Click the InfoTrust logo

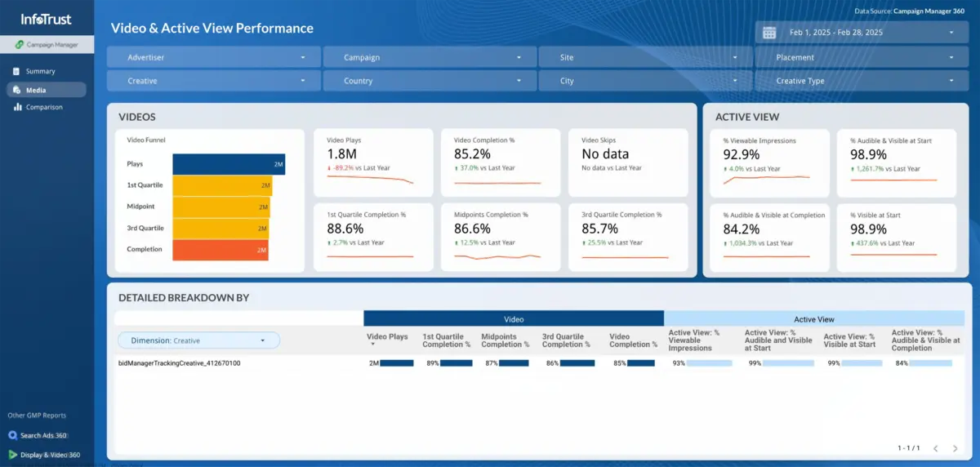(x=46, y=18)
